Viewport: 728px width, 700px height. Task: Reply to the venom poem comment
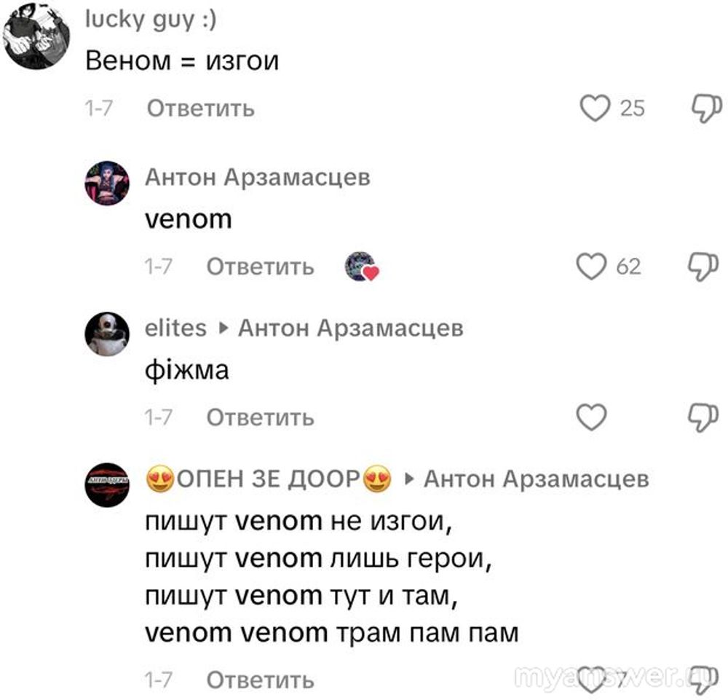point(260,680)
